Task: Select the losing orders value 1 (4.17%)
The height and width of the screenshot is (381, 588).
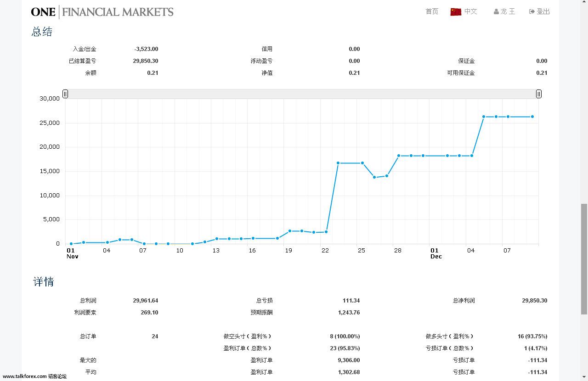Action: pos(536,348)
